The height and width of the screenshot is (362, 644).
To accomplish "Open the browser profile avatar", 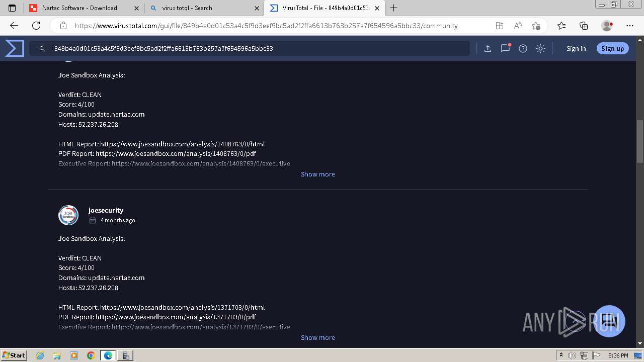I will coord(607,26).
